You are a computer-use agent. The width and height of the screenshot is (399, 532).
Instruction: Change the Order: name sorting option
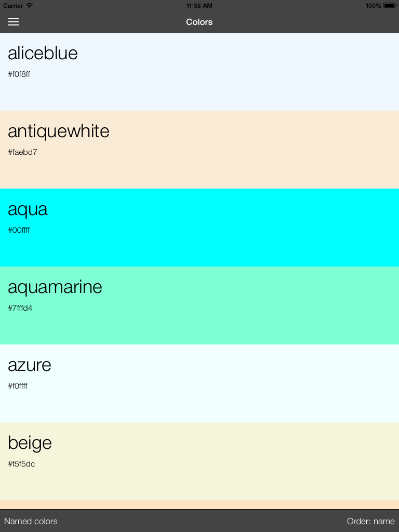coord(370,521)
